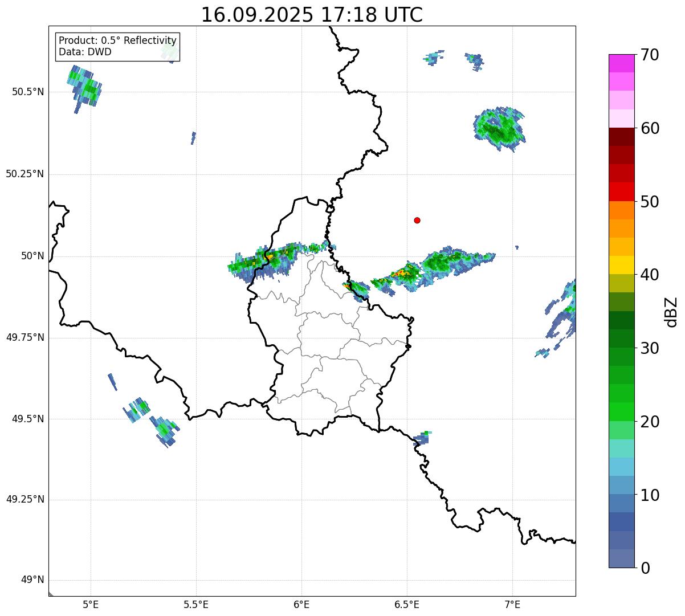Click the colorbar tick label "50"
The width and height of the screenshot is (685, 616).
[x=650, y=202]
